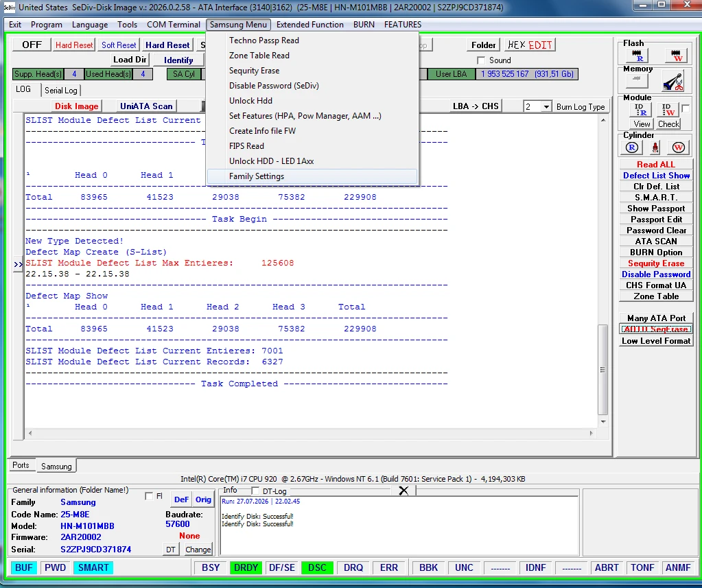Click the Disk Image button

[x=77, y=106]
